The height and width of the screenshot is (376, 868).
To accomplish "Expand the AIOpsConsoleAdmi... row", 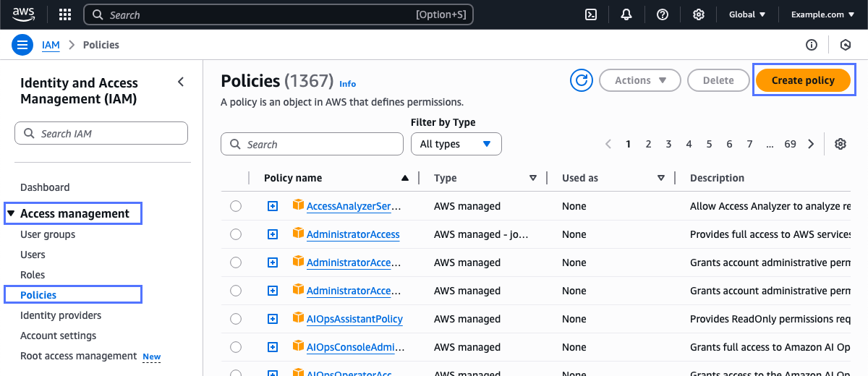I will (x=273, y=347).
